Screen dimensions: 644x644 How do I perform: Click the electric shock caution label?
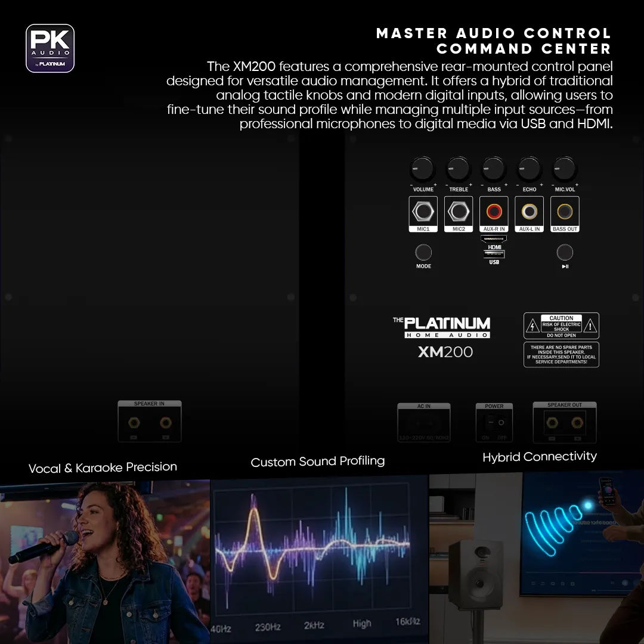[x=561, y=326]
